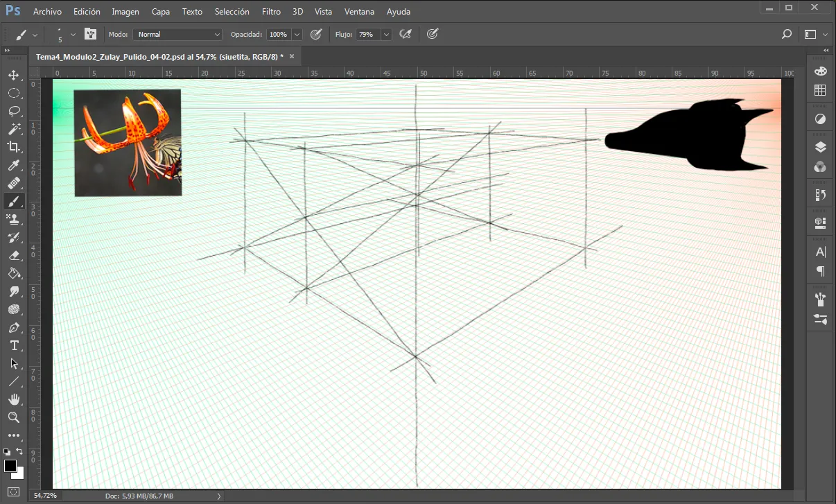Select the Line tool
This screenshot has width=836, height=504.
pos(13,381)
